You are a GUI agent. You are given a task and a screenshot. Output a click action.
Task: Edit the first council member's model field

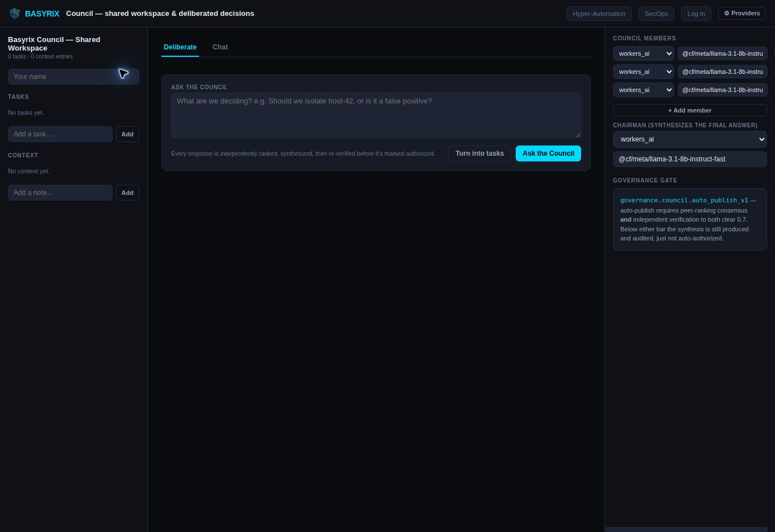pyautogui.click(x=722, y=53)
